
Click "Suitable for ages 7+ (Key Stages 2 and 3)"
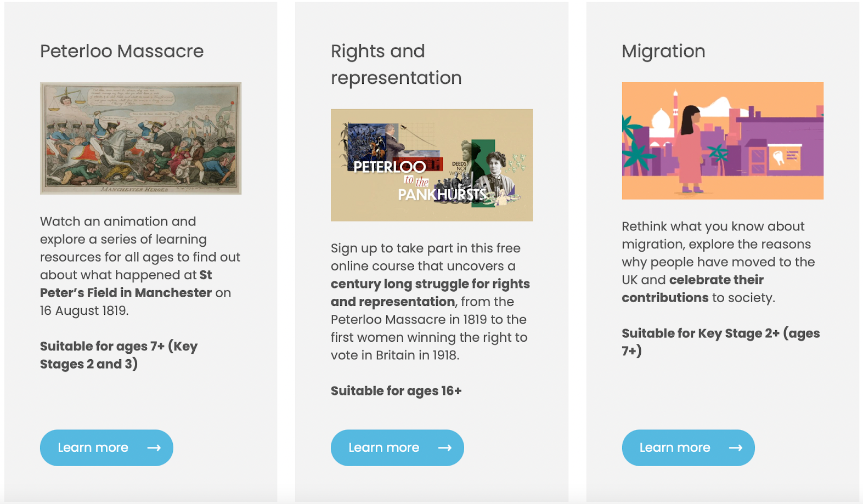pyautogui.click(x=119, y=355)
